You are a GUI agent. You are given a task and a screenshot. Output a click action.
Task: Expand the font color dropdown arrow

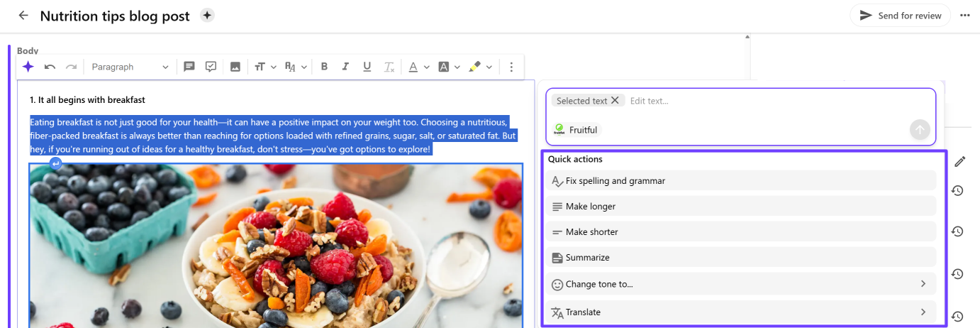point(427,67)
